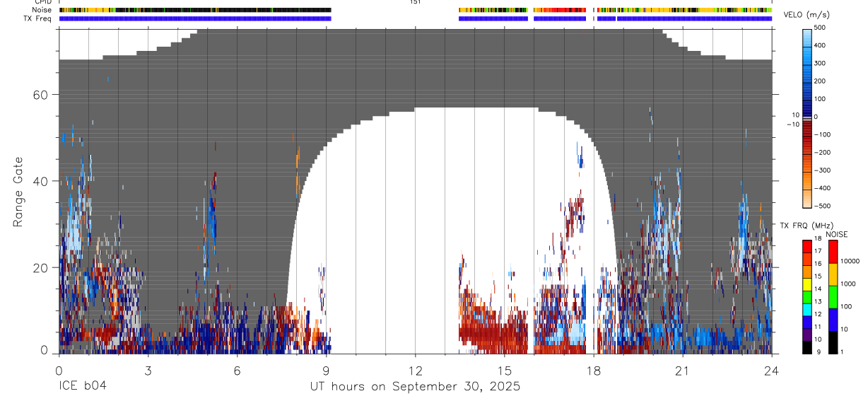Click the red 17-18 MHz frequency swatch
Screen dimensions: 868x401
coord(807,245)
